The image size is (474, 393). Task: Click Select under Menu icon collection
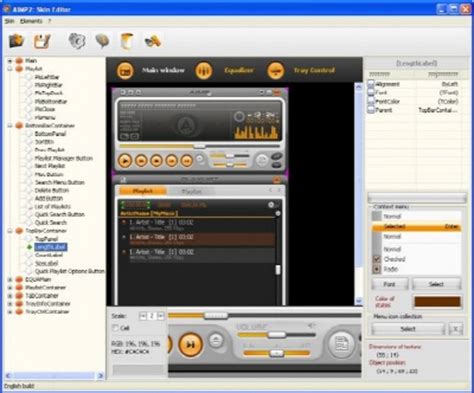(x=408, y=329)
